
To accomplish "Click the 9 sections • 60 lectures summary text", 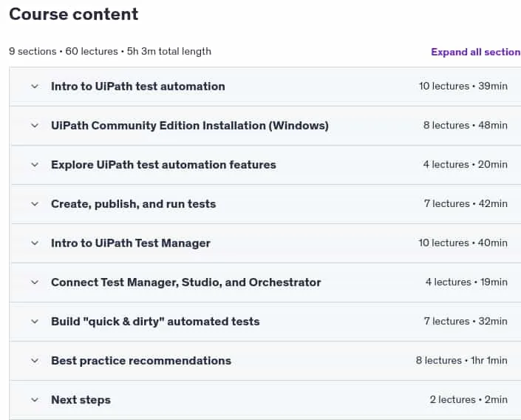I will [110, 52].
